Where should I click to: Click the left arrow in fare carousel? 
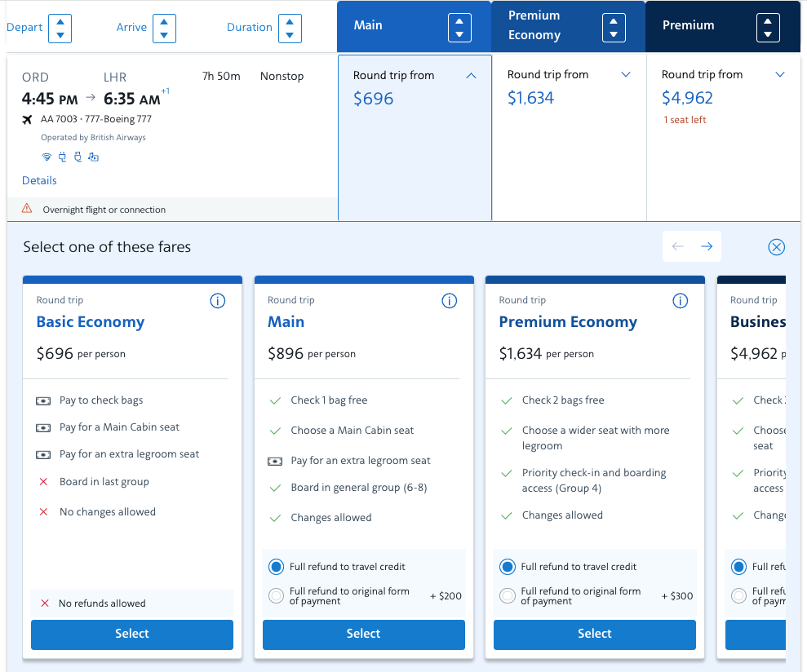pos(677,246)
